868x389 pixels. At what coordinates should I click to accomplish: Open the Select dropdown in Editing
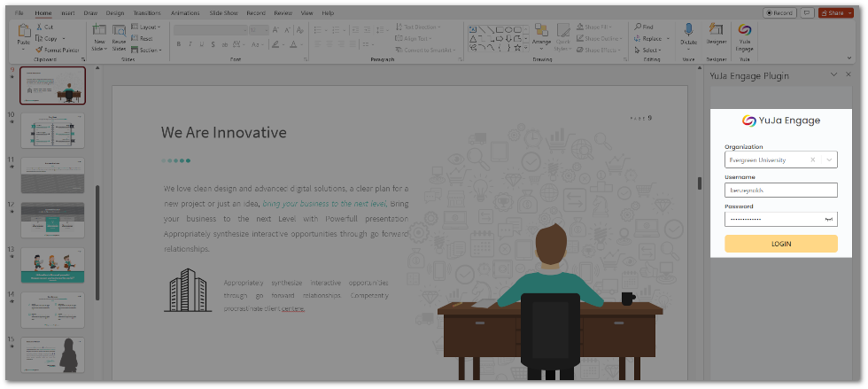click(x=648, y=50)
